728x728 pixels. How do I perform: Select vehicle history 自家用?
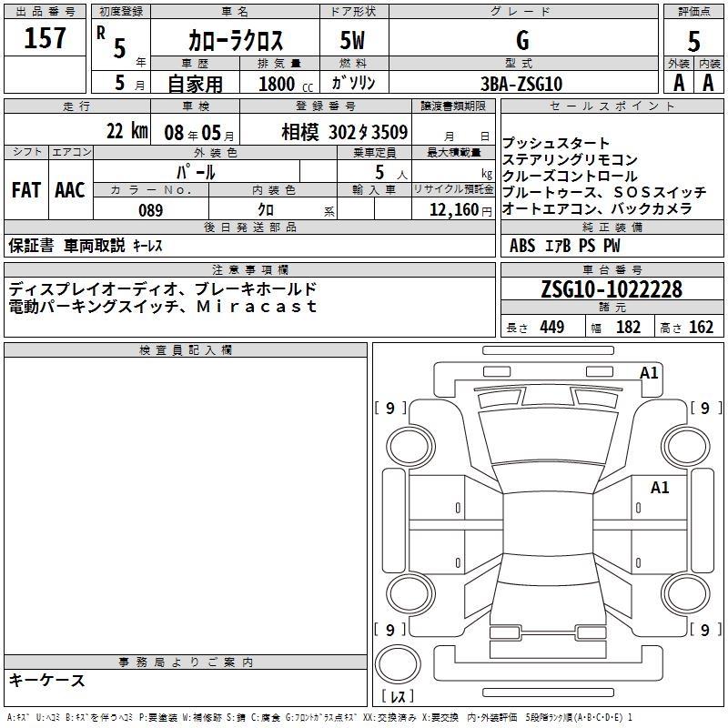195,84
